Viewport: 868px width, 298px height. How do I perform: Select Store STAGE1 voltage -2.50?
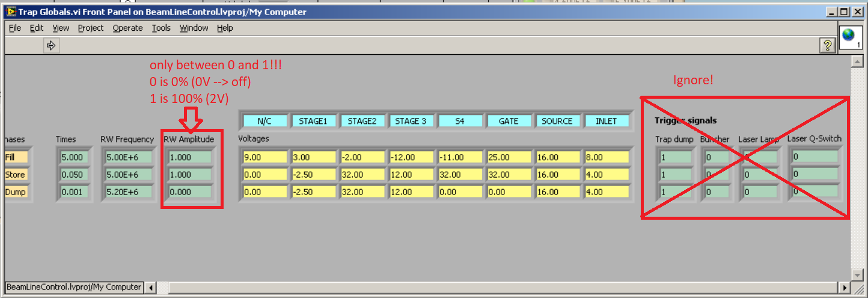(x=313, y=175)
